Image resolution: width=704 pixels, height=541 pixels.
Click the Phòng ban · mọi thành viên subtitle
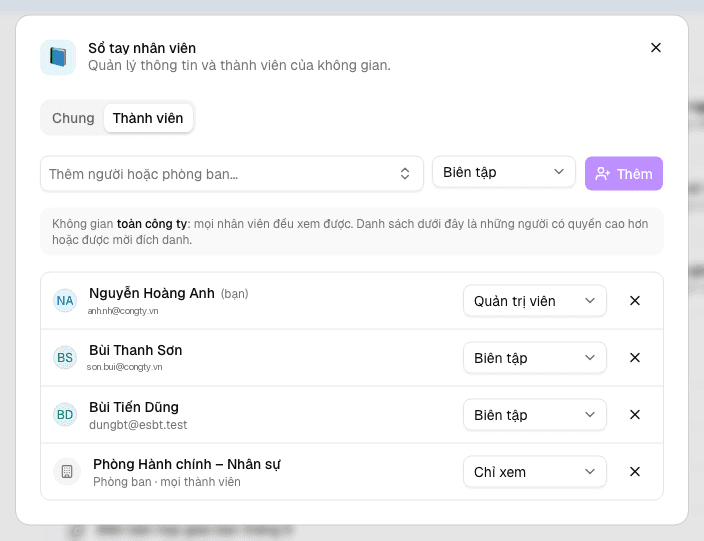[x=167, y=482]
